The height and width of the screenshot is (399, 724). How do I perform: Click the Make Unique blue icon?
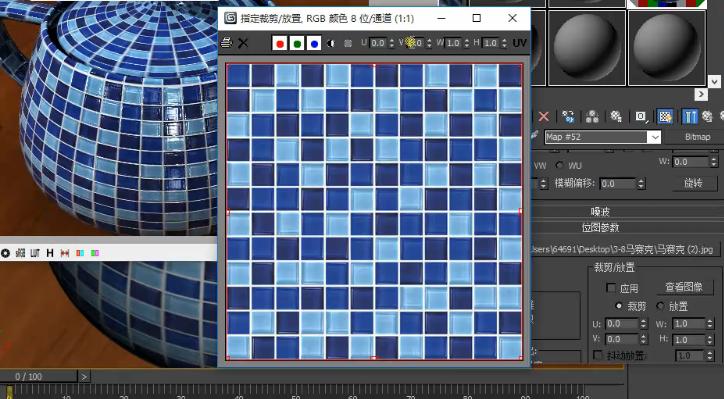point(568,116)
